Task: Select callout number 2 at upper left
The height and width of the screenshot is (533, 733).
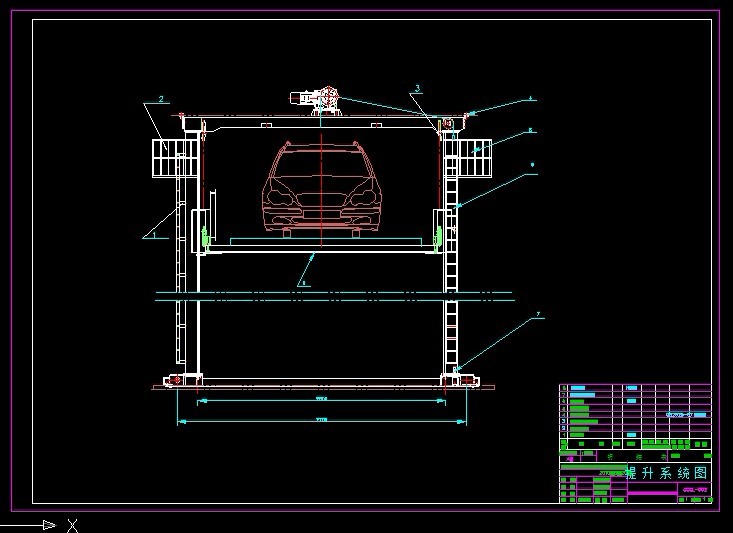Action: click(x=161, y=99)
